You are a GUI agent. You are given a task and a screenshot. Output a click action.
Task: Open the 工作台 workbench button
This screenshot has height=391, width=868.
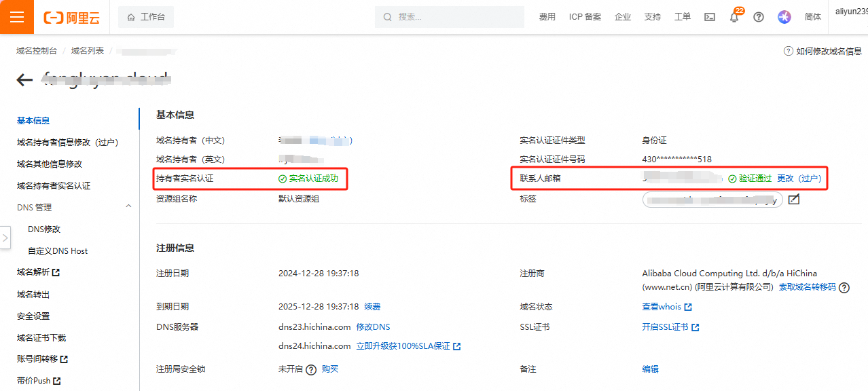click(146, 17)
